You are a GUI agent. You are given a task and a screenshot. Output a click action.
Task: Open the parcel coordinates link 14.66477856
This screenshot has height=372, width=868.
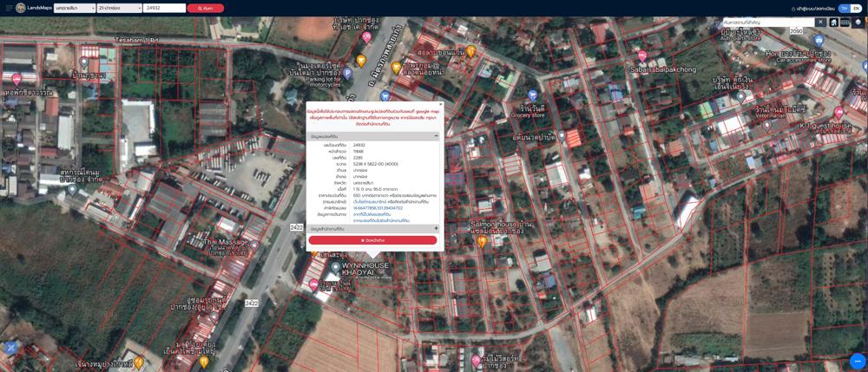point(378,208)
